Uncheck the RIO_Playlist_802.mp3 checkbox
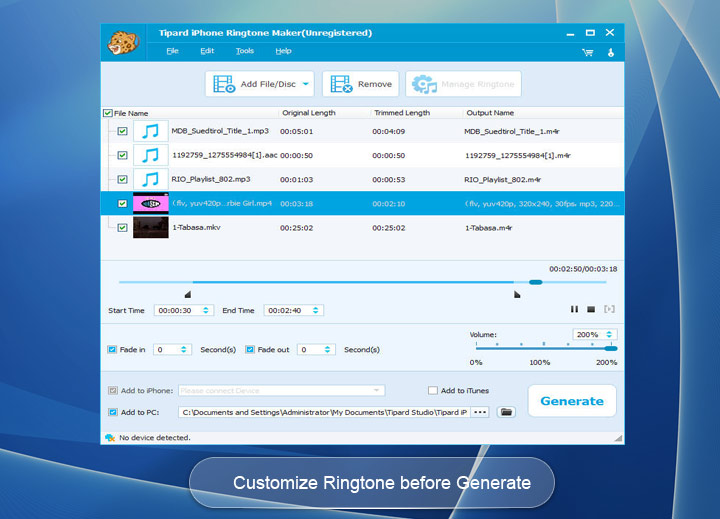Viewport: 720px width, 519px height. [122, 179]
